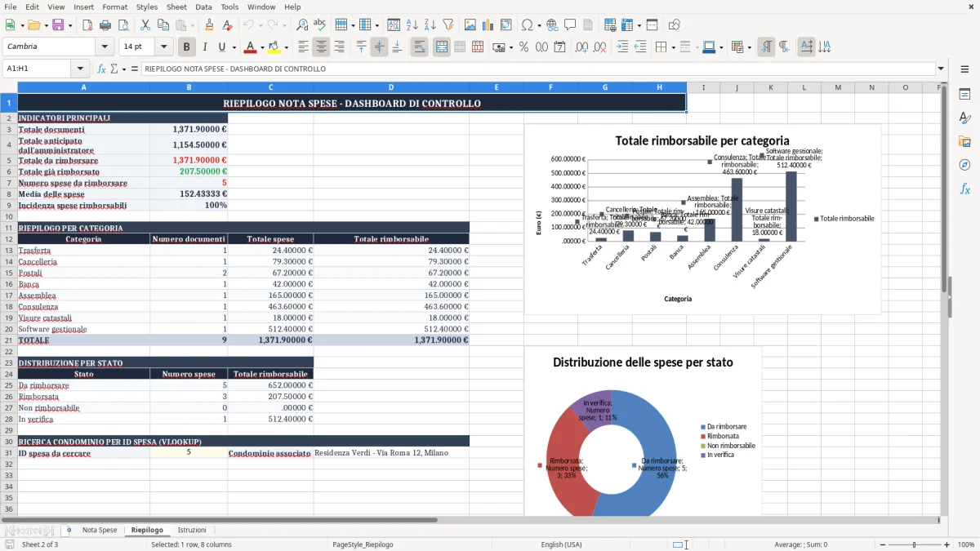Image resolution: width=980 pixels, height=551 pixels.
Task: Switch to Istruzioni sheet tab
Action: coord(192,530)
